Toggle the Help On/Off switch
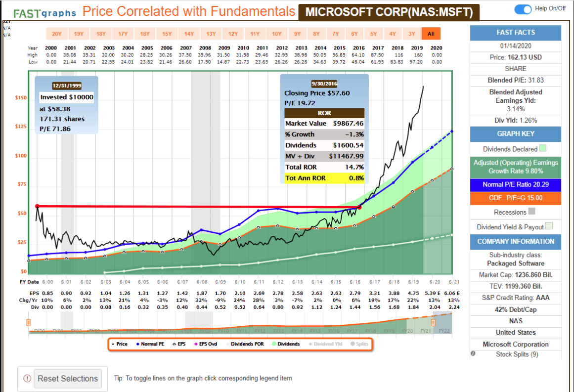Image resolution: width=574 pixels, height=392 pixels. (523, 9)
